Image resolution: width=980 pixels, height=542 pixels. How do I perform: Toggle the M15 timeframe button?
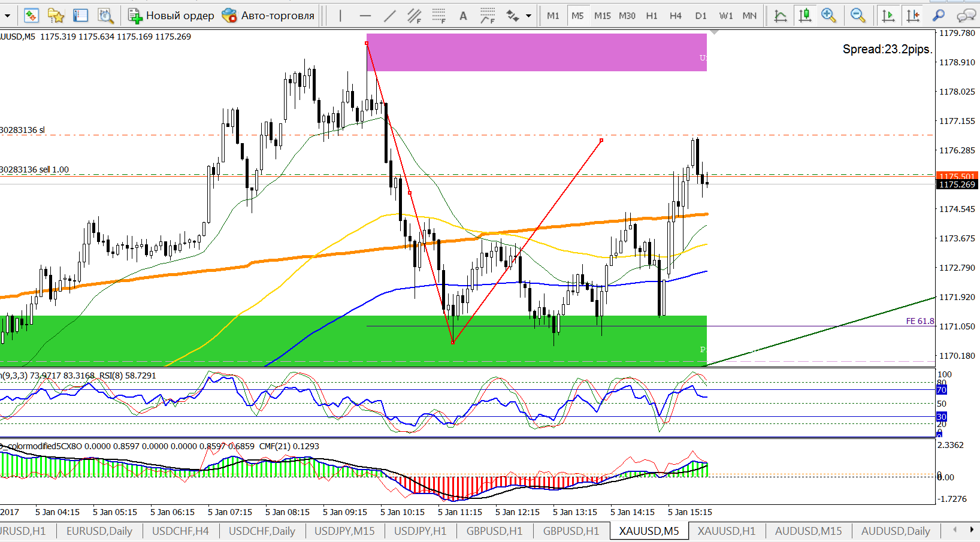click(x=603, y=16)
